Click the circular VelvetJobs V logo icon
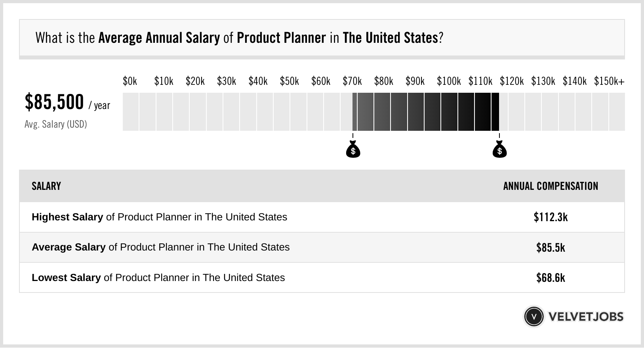 click(x=534, y=317)
